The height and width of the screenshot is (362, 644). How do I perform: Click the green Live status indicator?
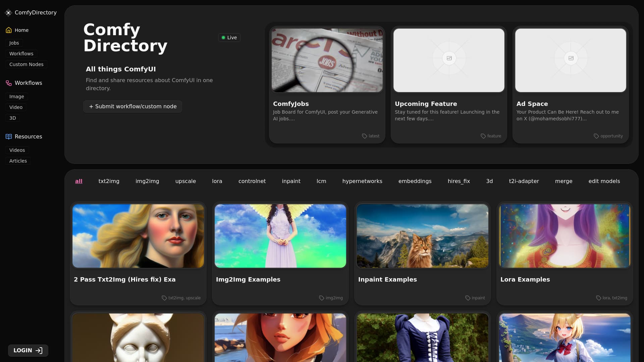(224, 38)
